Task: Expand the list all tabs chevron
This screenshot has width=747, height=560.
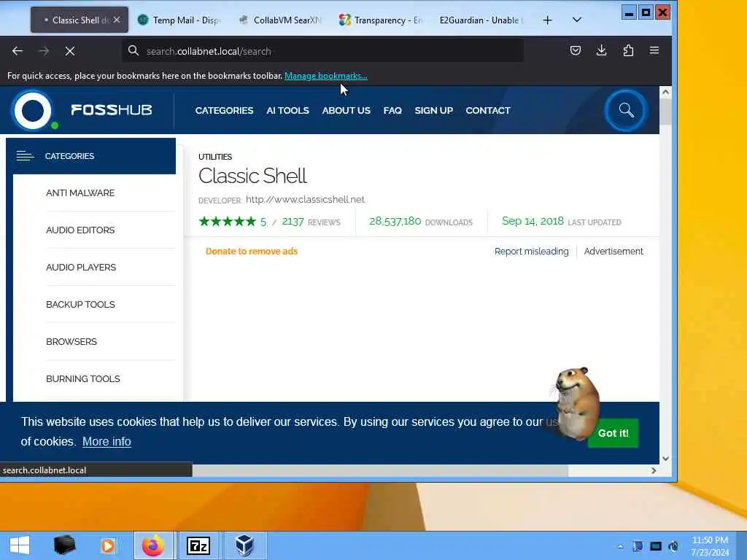Action: [577, 20]
